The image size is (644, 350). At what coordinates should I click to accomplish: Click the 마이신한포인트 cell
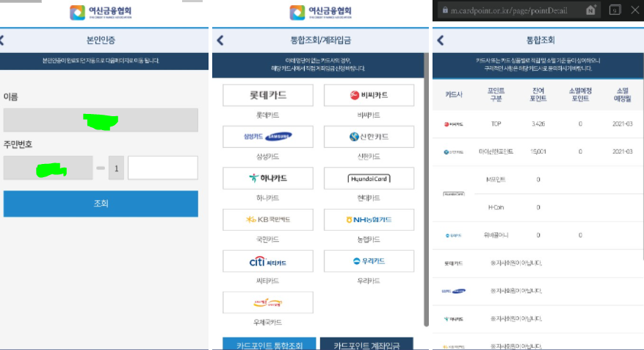[x=496, y=151]
